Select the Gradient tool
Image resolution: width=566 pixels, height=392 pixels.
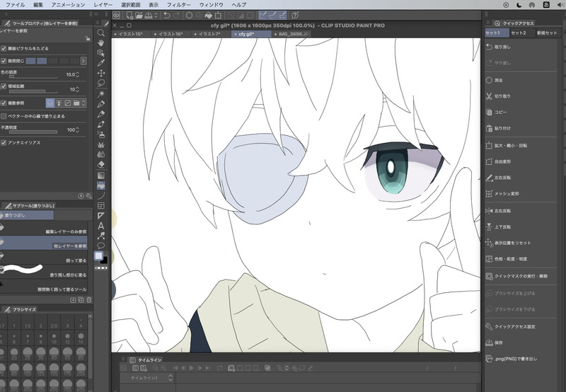click(101, 175)
